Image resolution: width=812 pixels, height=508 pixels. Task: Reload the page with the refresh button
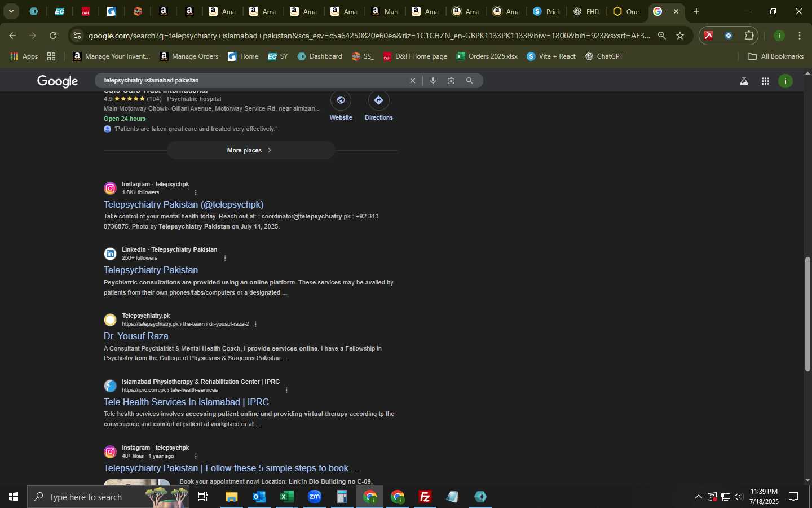[53, 36]
